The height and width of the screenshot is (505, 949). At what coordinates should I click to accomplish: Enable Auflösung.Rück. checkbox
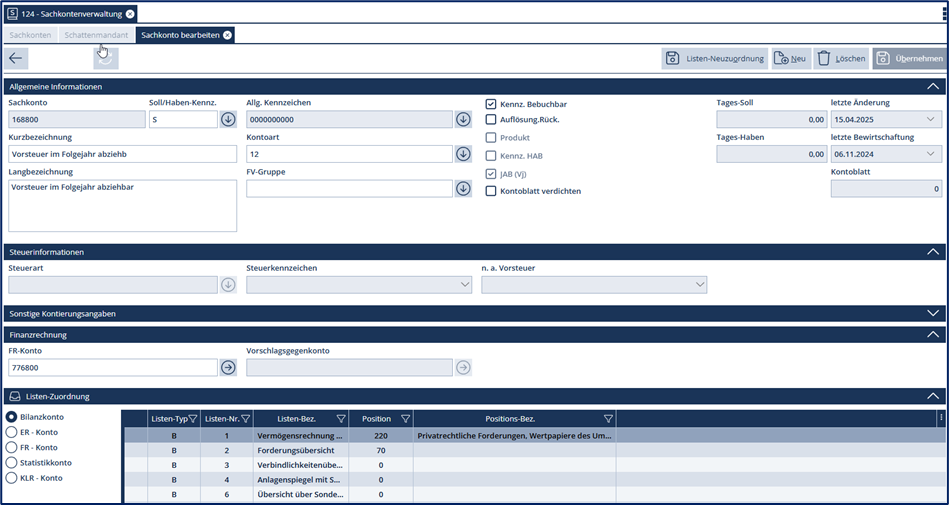point(491,120)
